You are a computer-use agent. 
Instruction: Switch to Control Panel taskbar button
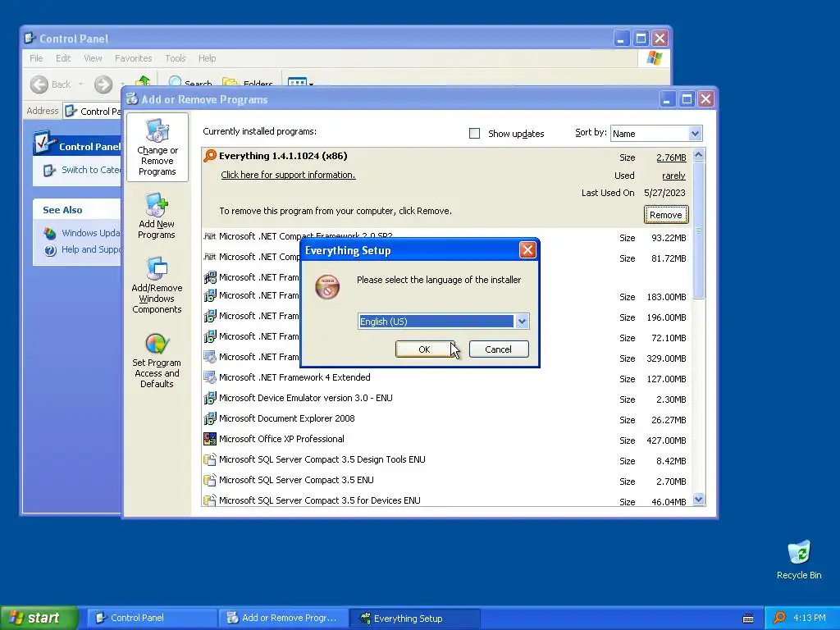[x=152, y=619]
